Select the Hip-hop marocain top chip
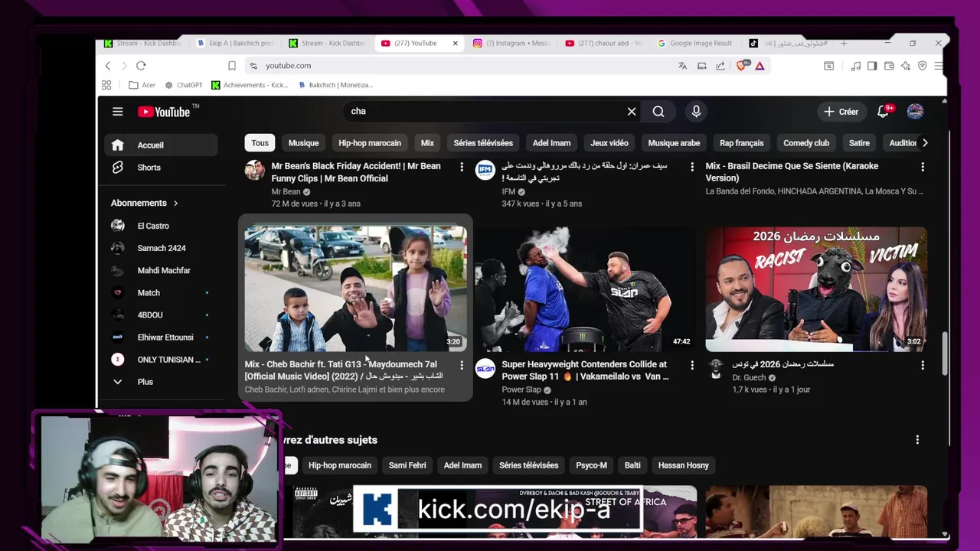The width and height of the screenshot is (980, 551). click(x=370, y=143)
